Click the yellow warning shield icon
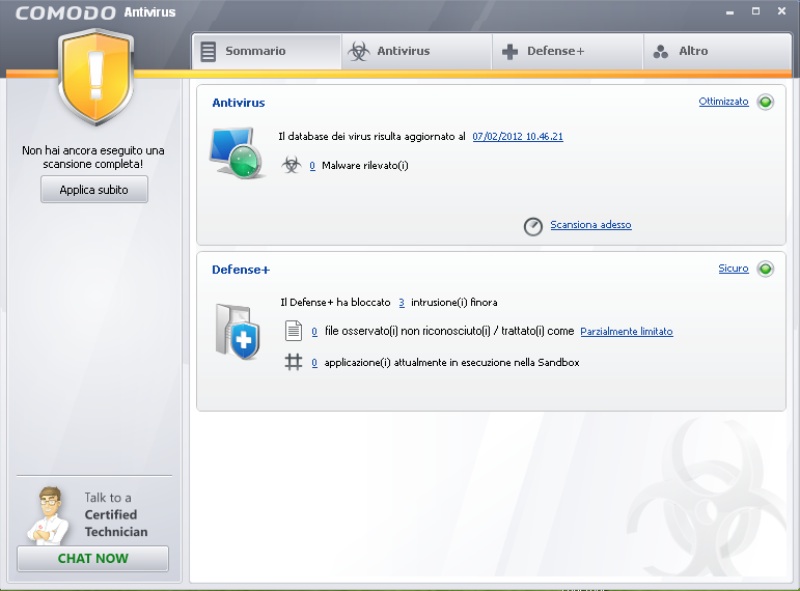 click(x=96, y=78)
